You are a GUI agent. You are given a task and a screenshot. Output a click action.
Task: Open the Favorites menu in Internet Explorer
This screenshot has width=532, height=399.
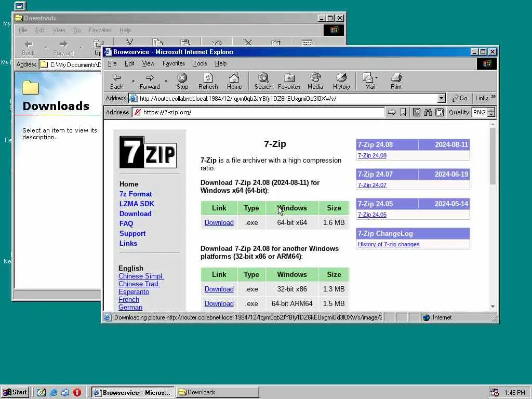coord(174,63)
